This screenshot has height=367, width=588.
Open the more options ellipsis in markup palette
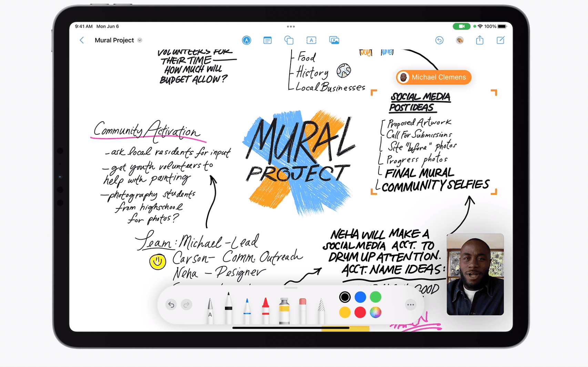410,305
